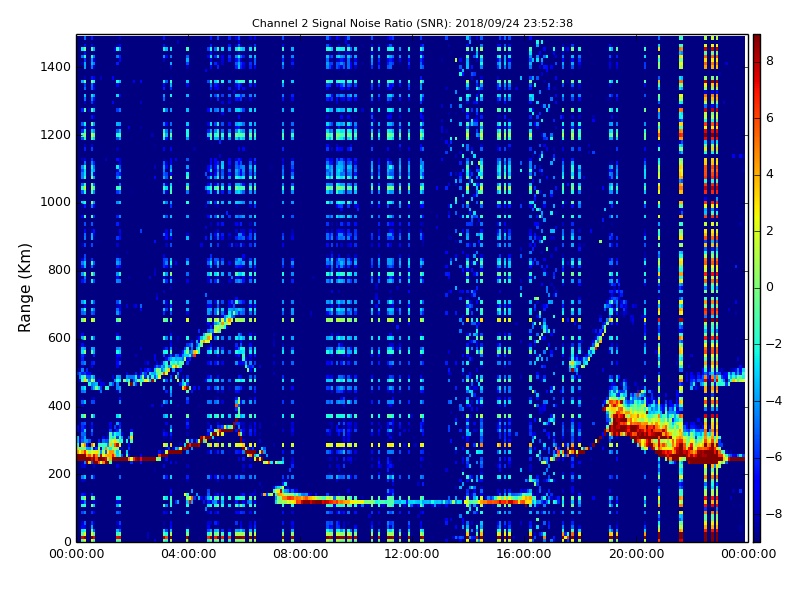Viewport: 800px width, 600px height.
Task: Click the dark blue bottom of the colorbar
Action: click(x=757, y=531)
